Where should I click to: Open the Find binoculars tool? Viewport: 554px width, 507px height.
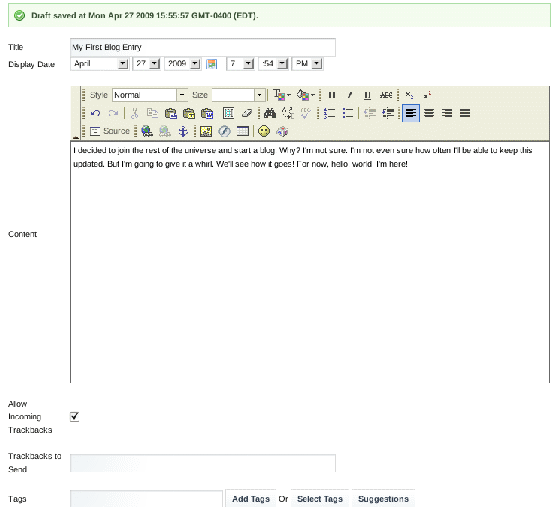tap(270, 113)
